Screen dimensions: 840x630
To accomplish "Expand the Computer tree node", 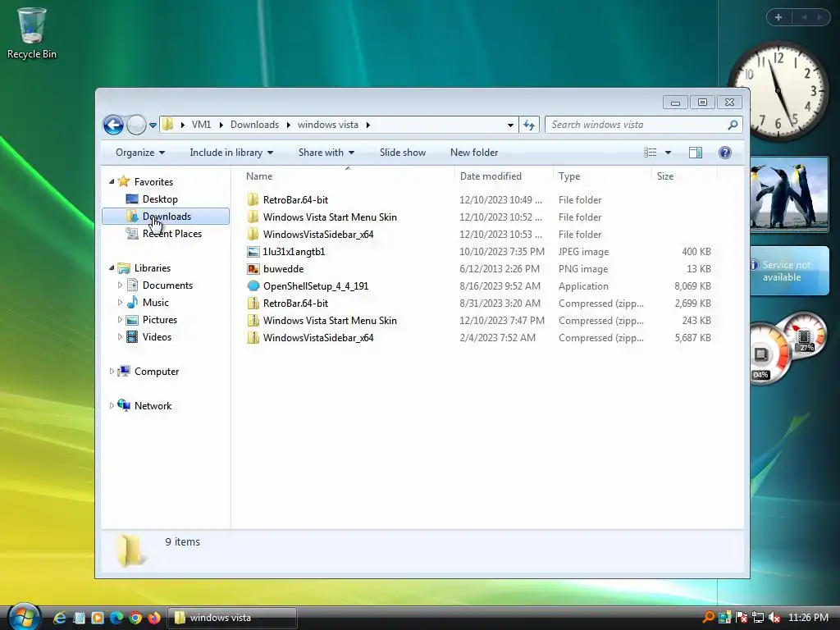I will [112, 372].
